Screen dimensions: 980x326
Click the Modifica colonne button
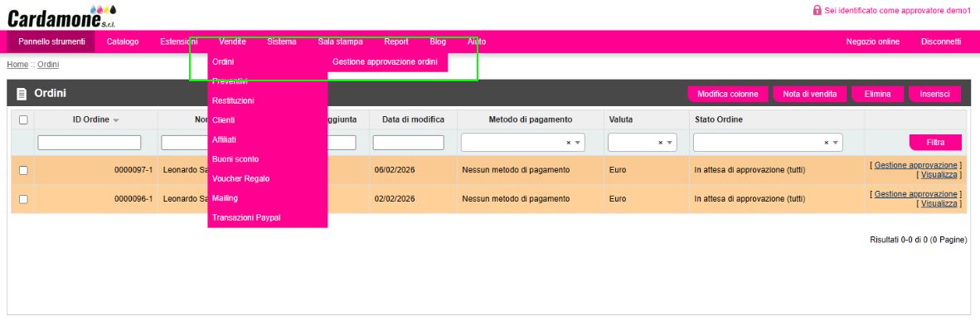[727, 94]
